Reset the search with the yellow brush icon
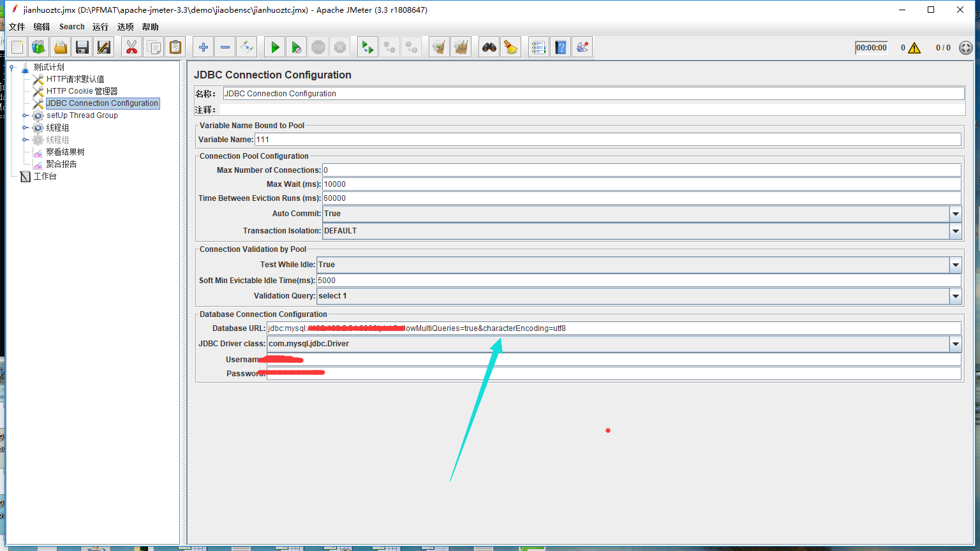Image resolution: width=980 pixels, height=551 pixels. [510, 47]
